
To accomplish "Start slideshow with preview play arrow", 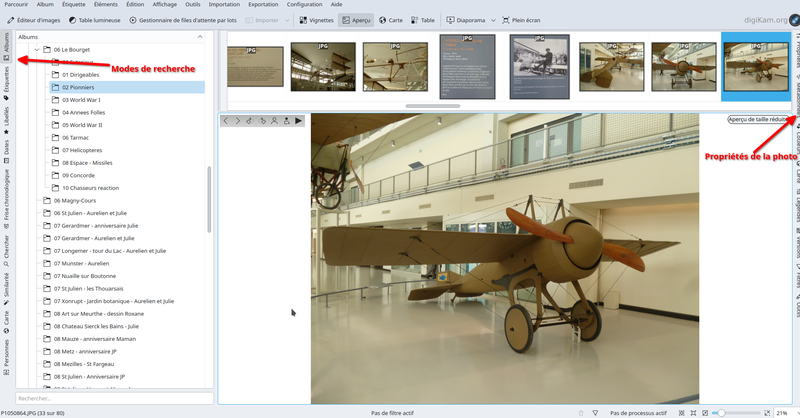I will coord(298,121).
